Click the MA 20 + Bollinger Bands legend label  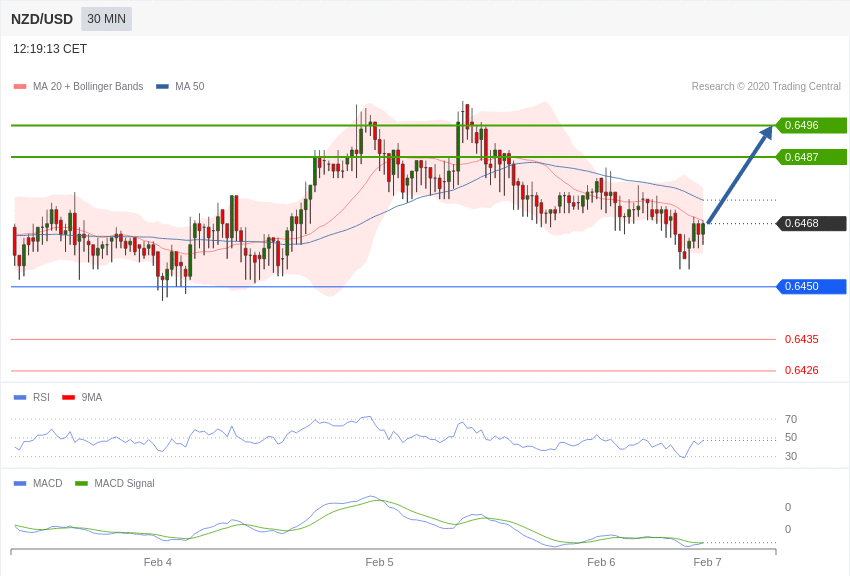pyautogui.click(x=88, y=86)
